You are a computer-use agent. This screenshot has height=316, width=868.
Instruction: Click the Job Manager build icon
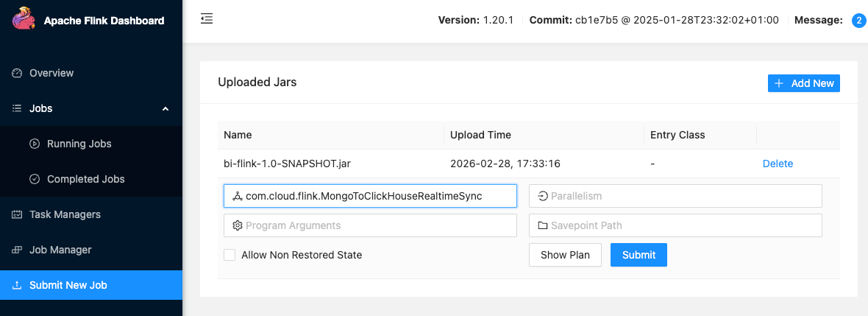(x=17, y=250)
